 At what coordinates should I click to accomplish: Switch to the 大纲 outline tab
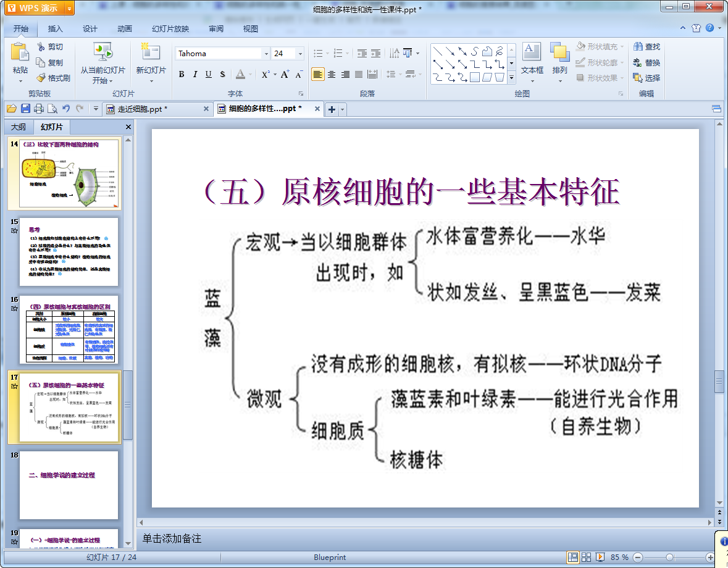pyautogui.click(x=19, y=127)
